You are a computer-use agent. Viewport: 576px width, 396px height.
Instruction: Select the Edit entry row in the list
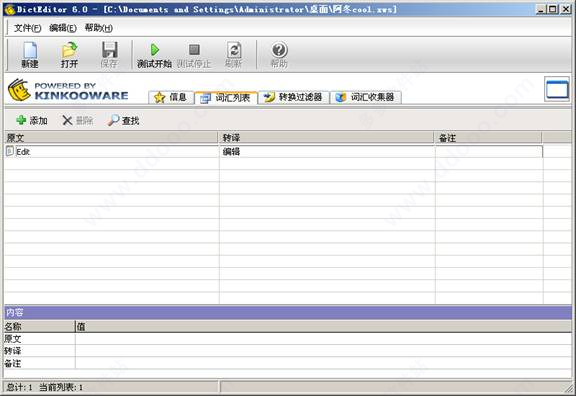[x=274, y=152]
